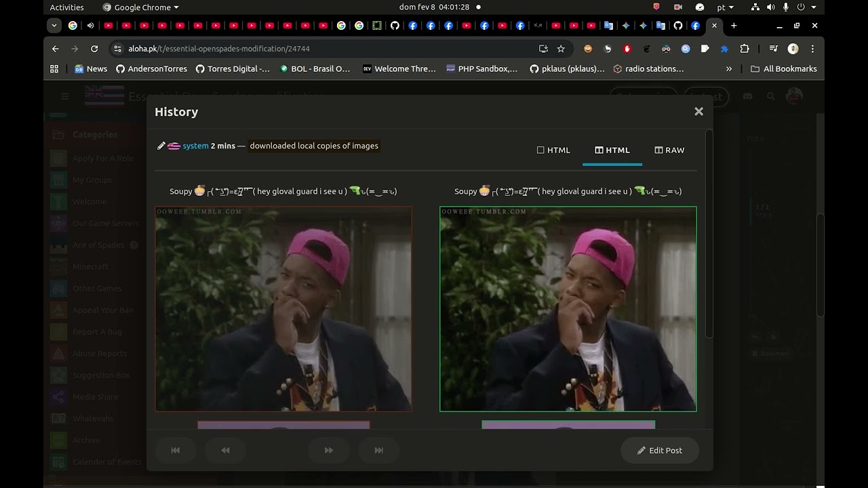Expand hidden bookmarks overflow chevron
Viewport: 868px width, 488px height.
pos(729,68)
